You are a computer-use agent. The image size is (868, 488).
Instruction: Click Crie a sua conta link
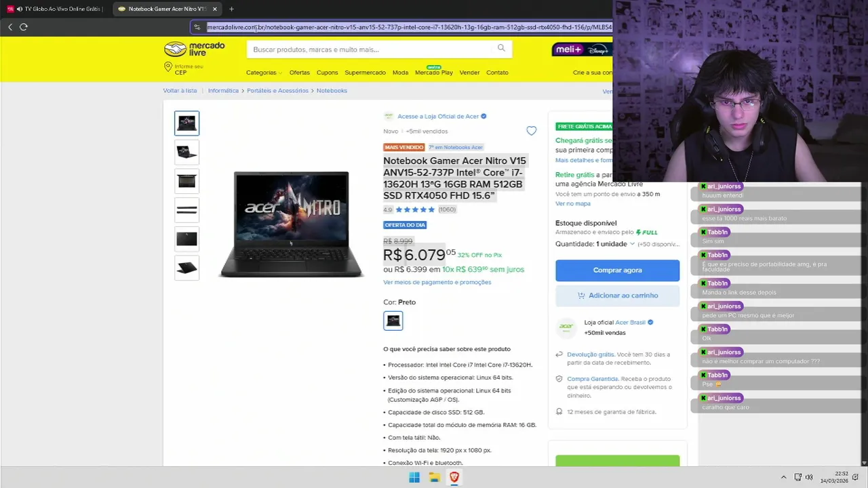(593, 73)
